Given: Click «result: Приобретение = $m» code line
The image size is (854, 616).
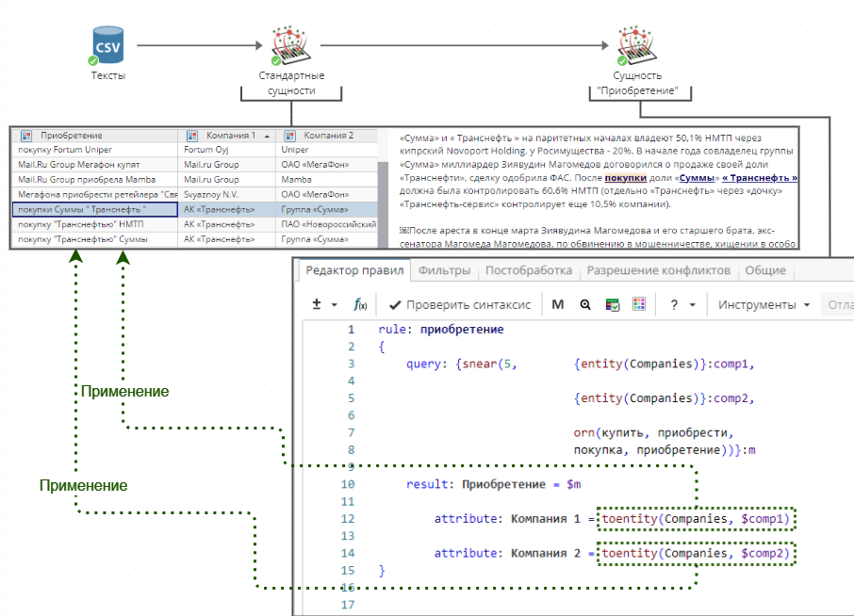Looking at the screenshot, I should pyautogui.click(x=493, y=484).
